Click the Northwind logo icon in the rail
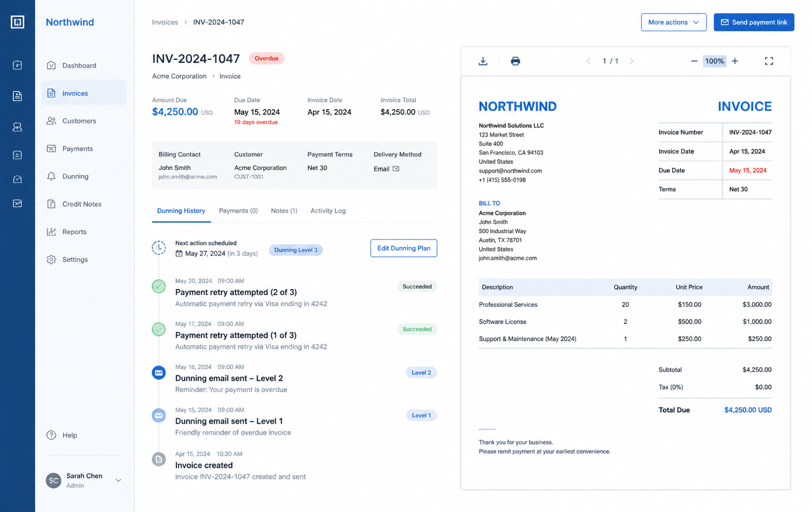The height and width of the screenshot is (512, 812). click(x=17, y=22)
